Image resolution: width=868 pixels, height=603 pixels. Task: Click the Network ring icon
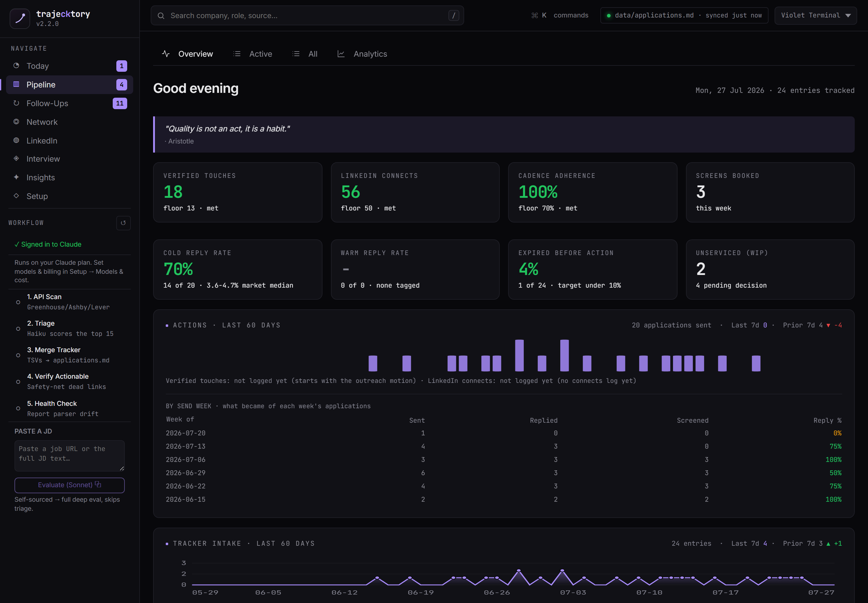pos(16,122)
